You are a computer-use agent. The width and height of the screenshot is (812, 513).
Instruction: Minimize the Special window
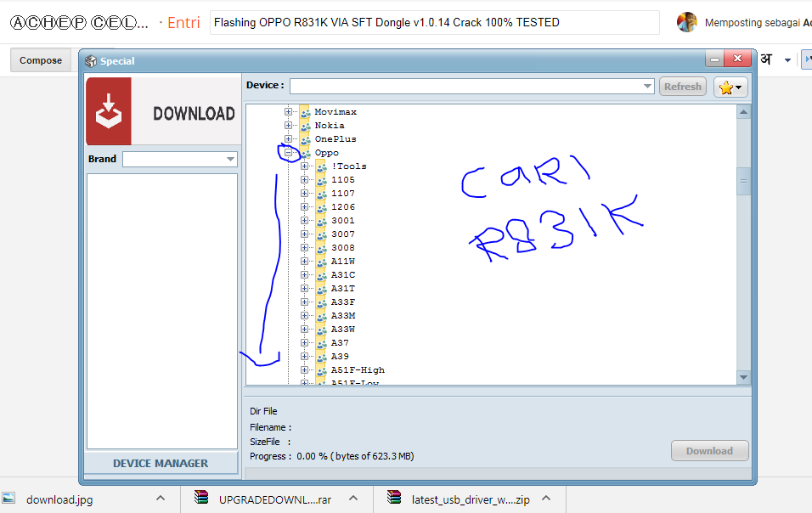click(x=714, y=59)
